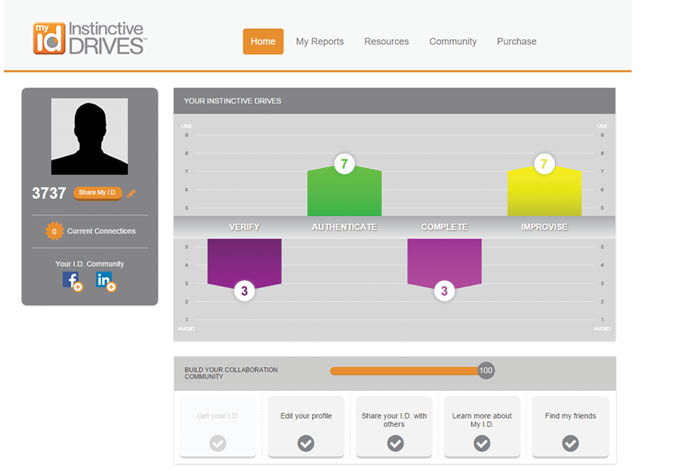Select the IMPROVISE label

click(x=544, y=227)
